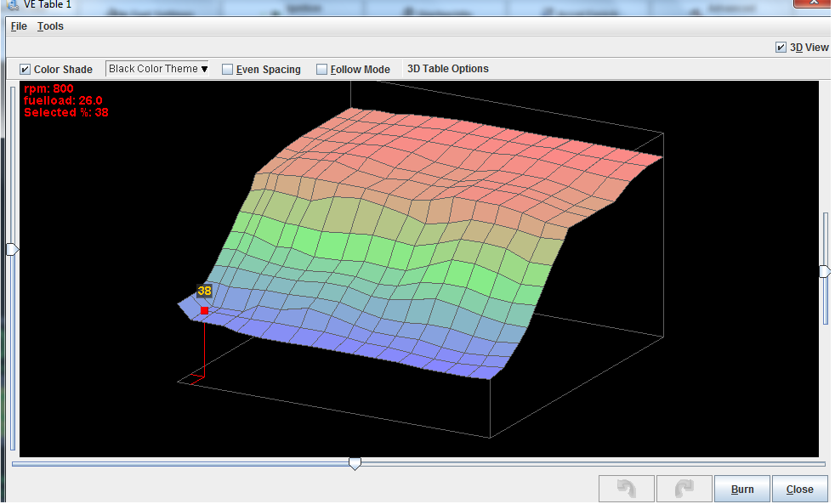Click the left vertical slider handle
835x504 pixels.
(12, 249)
